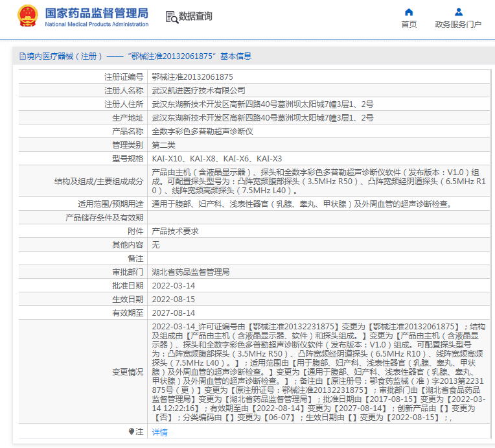The image size is (495, 448).
Task: Click 国家药品监督管理局 site title
Action: pyautogui.click(x=97, y=13)
